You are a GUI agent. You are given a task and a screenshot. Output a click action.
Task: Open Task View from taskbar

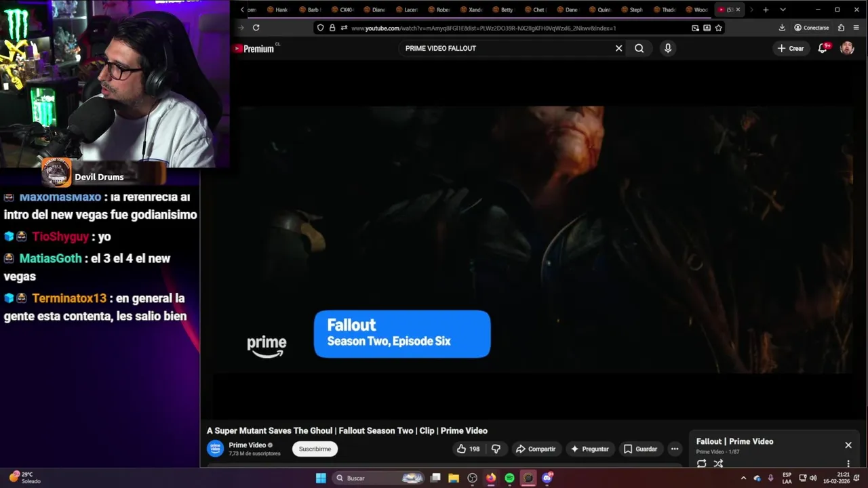tap(435, 478)
